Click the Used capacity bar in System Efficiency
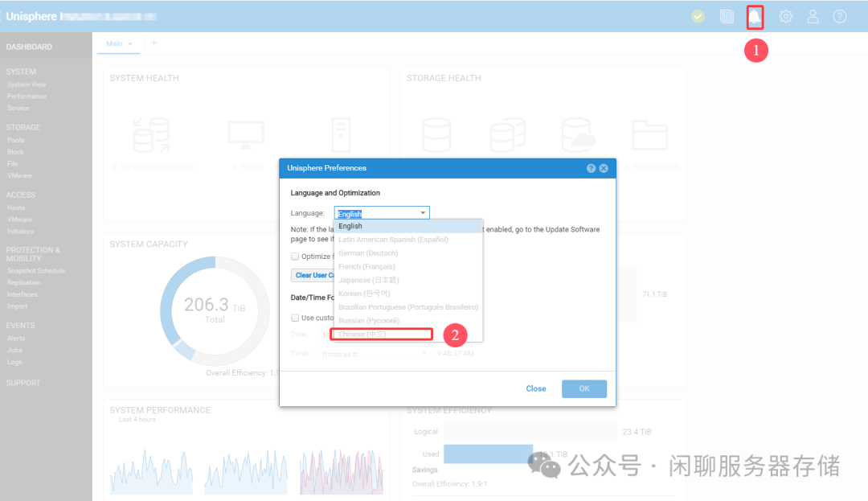The height and width of the screenshot is (501, 868). pyautogui.click(x=489, y=454)
